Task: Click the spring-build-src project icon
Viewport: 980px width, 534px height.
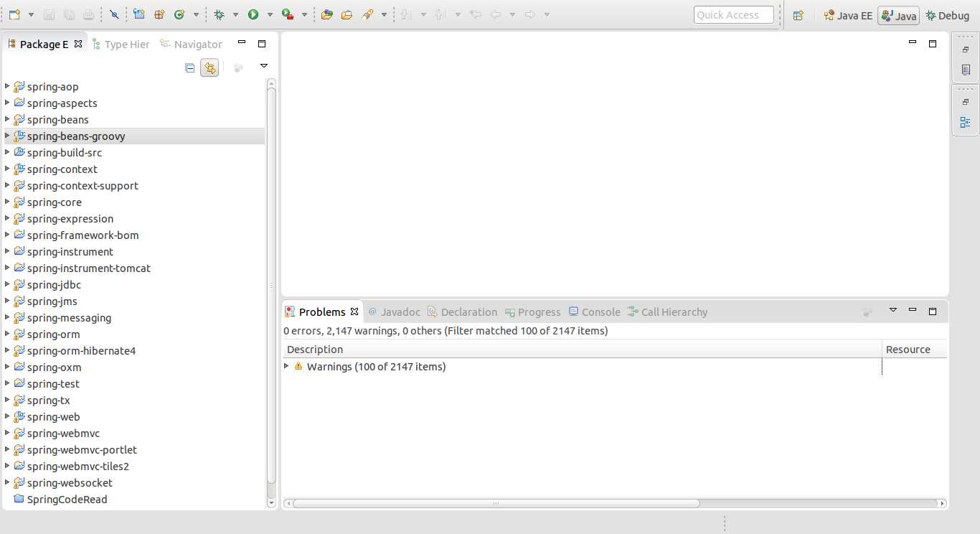Action: pos(19,152)
